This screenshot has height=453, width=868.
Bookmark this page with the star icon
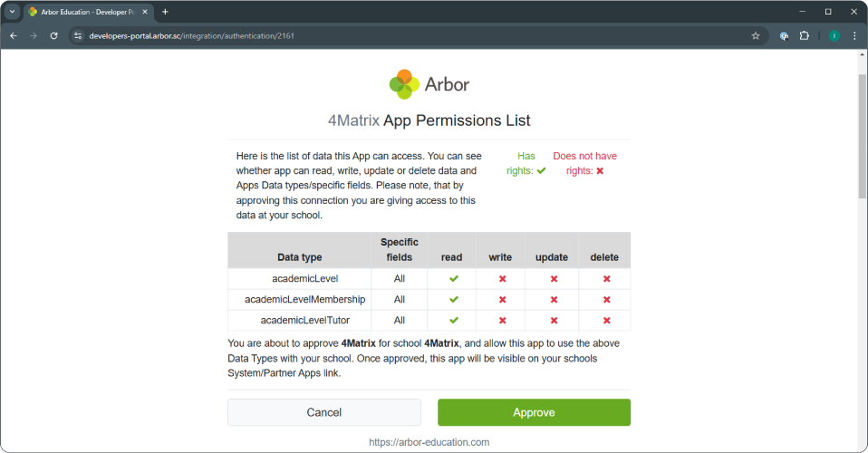756,36
